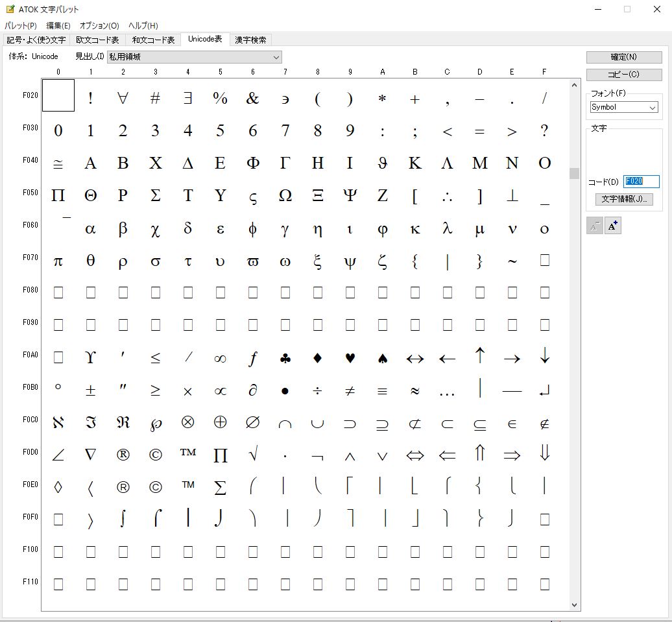Pick the multiplication sign in row F0B0
Screen dimensions: 672x622
(x=187, y=391)
